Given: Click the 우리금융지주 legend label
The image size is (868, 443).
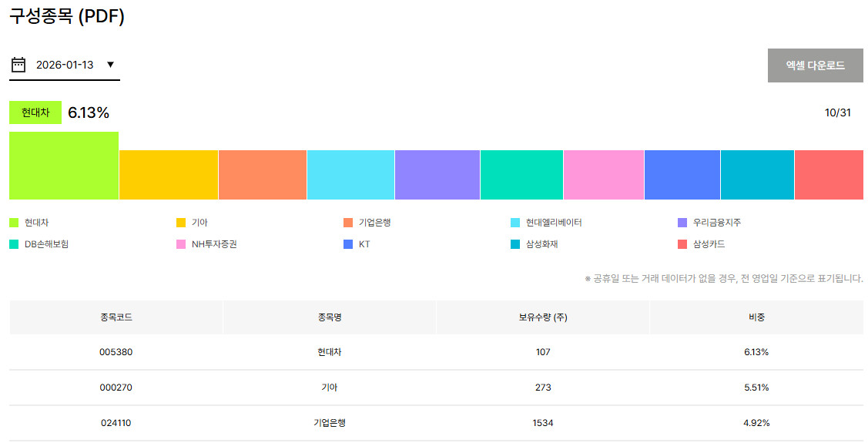Looking at the screenshot, I should [x=717, y=223].
